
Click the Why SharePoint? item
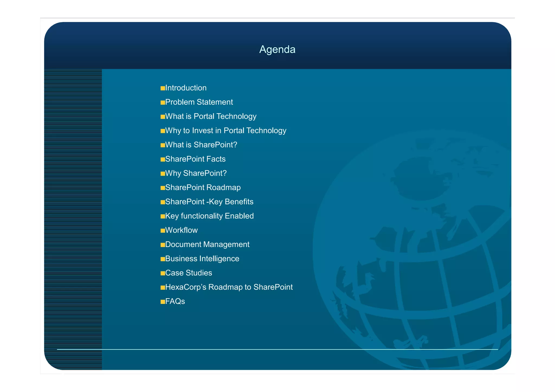click(x=196, y=173)
